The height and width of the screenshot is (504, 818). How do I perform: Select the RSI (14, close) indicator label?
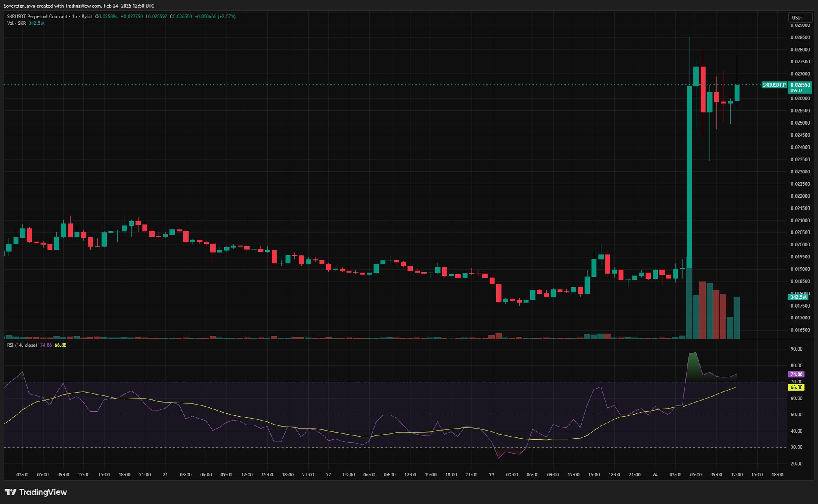click(x=22, y=345)
